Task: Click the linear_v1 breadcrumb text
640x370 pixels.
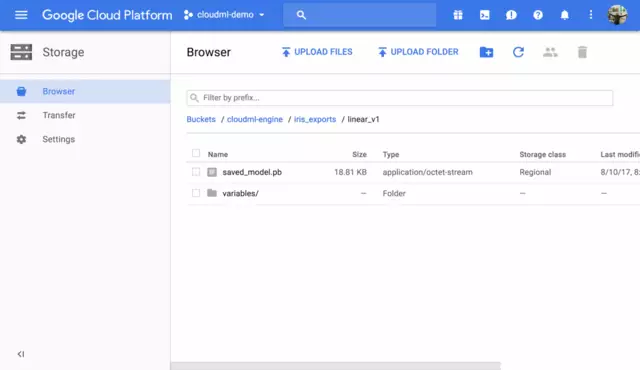Action: (363, 120)
